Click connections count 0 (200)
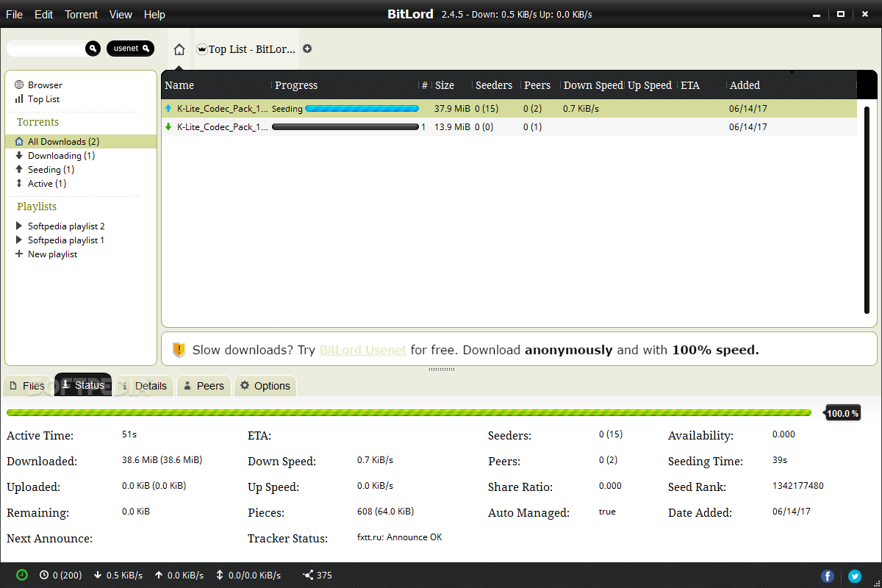The image size is (882, 588). point(61,576)
